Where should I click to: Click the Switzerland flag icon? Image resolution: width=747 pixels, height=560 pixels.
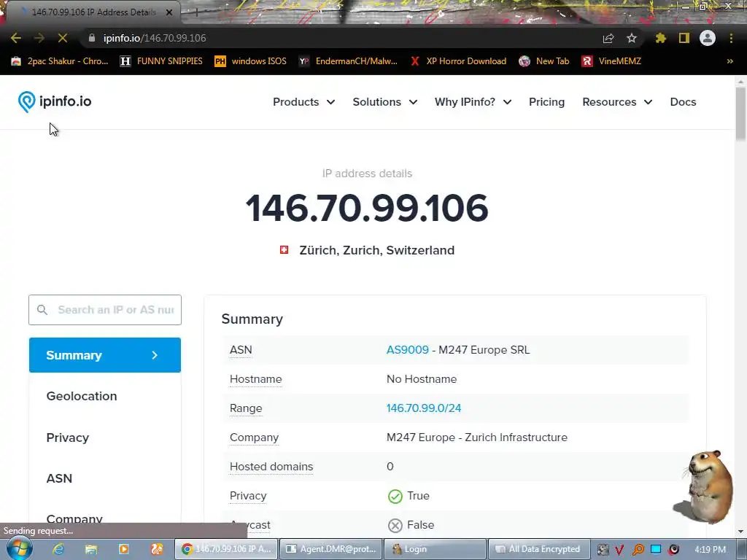click(284, 250)
